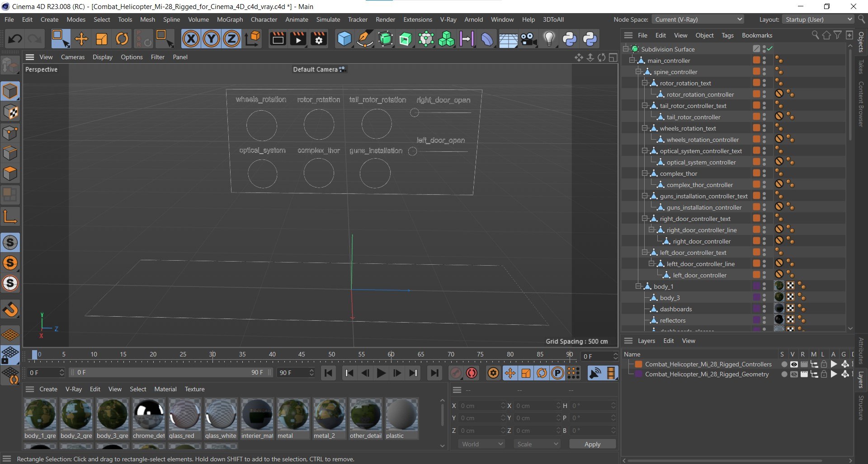Click the Deformer bend icon
Screen dimensions: 868x464
click(487, 39)
